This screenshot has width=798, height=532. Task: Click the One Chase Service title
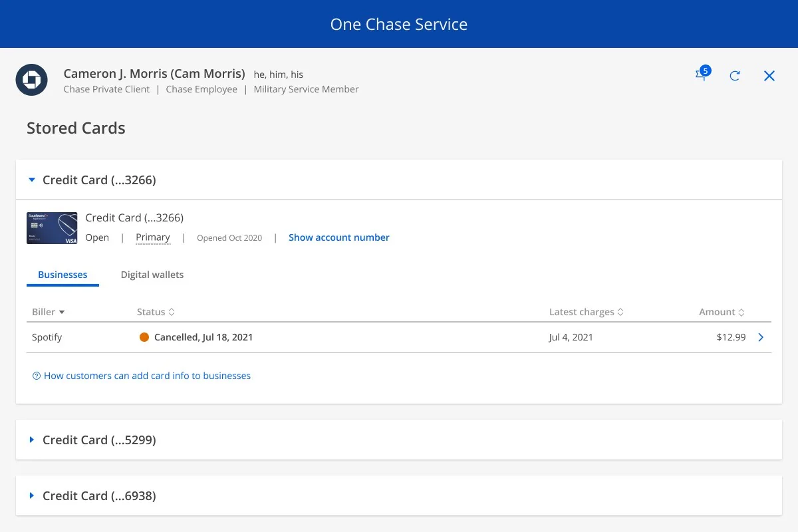pos(399,24)
